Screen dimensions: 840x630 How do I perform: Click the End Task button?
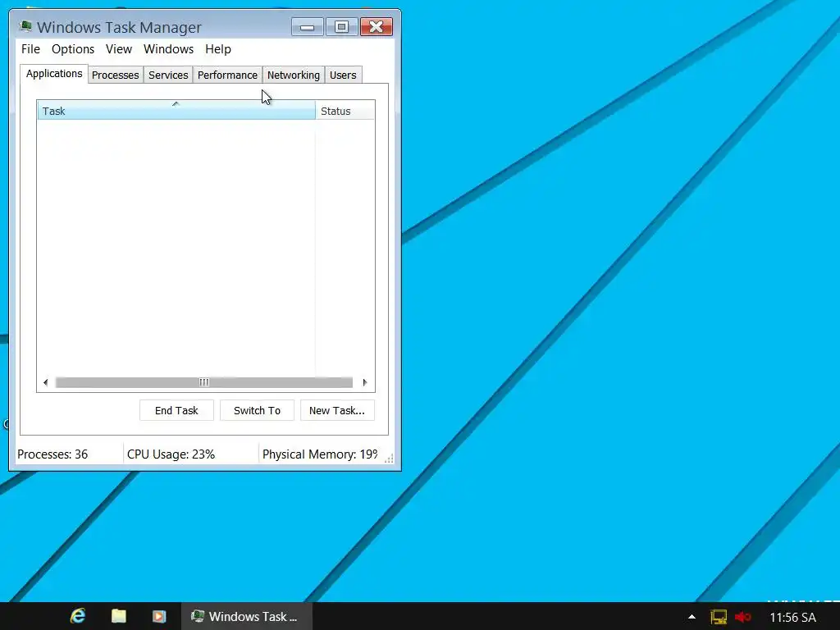click(177, 410)
